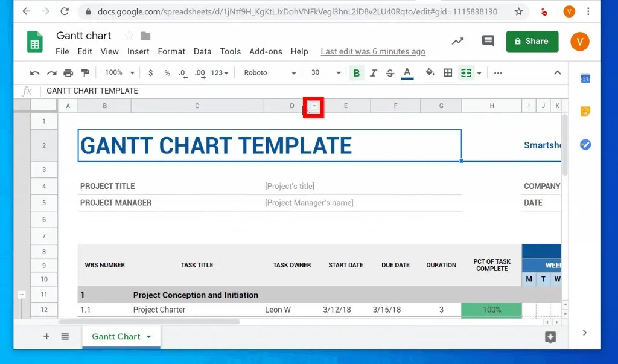Open the Borders tool
This screenshot has height=364, width=618.
(447, 72)
